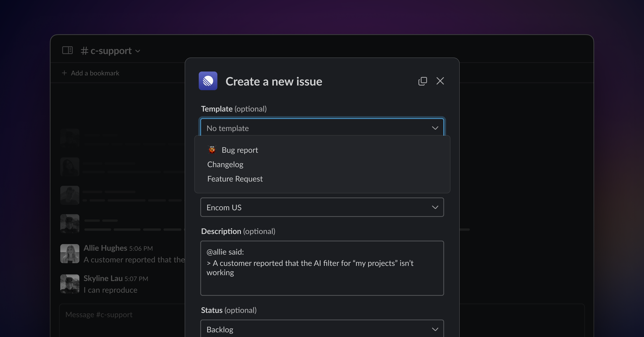This screenshot has height=337, width=644.
Task: Open the Encom US team dropdown
Action: click(x=322, y=207)
